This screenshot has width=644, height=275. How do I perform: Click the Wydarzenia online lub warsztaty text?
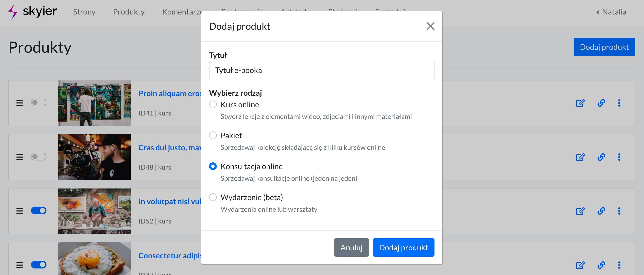[x=269, y=209]
